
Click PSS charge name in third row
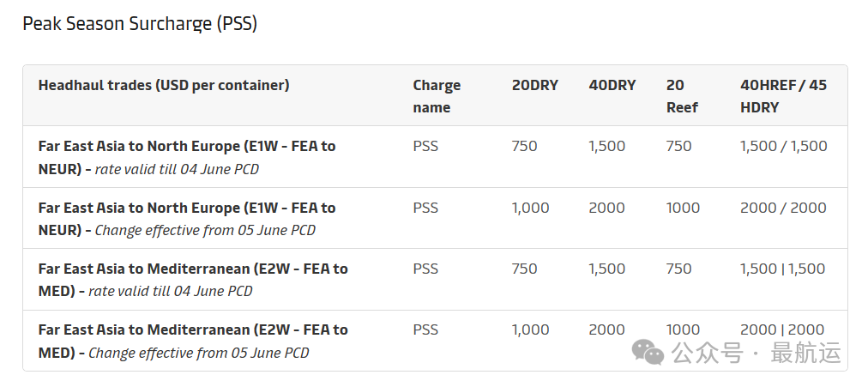[x=425, y=269]
